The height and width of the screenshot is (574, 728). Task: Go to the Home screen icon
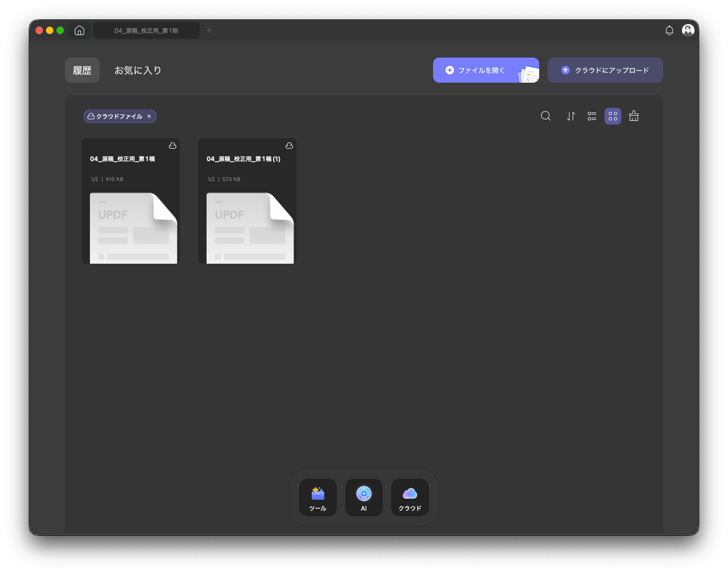[79, 30]
